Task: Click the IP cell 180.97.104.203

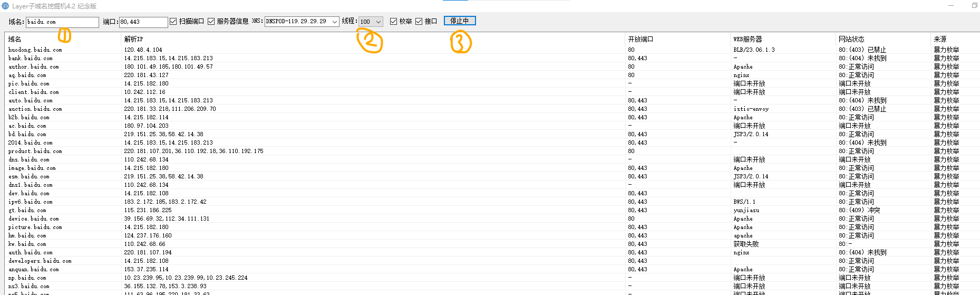Action: (146, 126)
